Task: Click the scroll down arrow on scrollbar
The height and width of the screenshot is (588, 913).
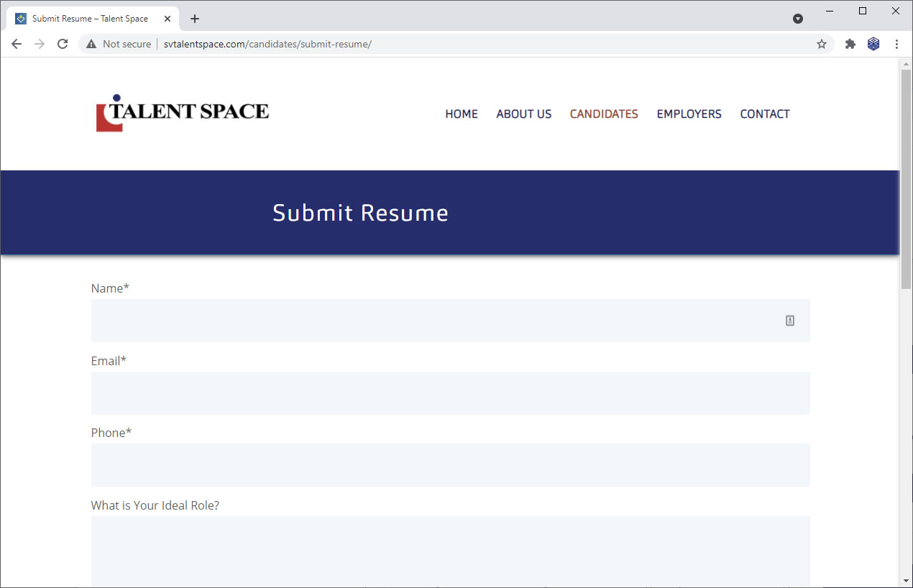Action: pyautogui.click(x=906, y=580)
